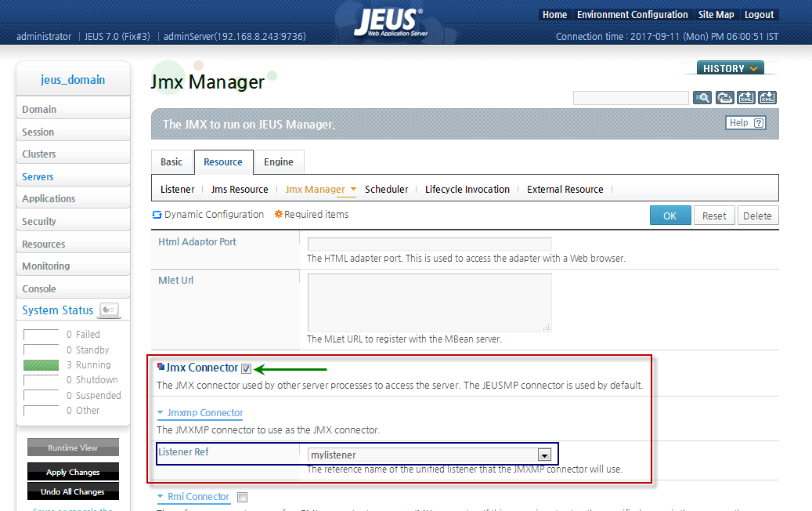Click the '0 Suspended' status text
812x511 pixels.
click(94, 396)
